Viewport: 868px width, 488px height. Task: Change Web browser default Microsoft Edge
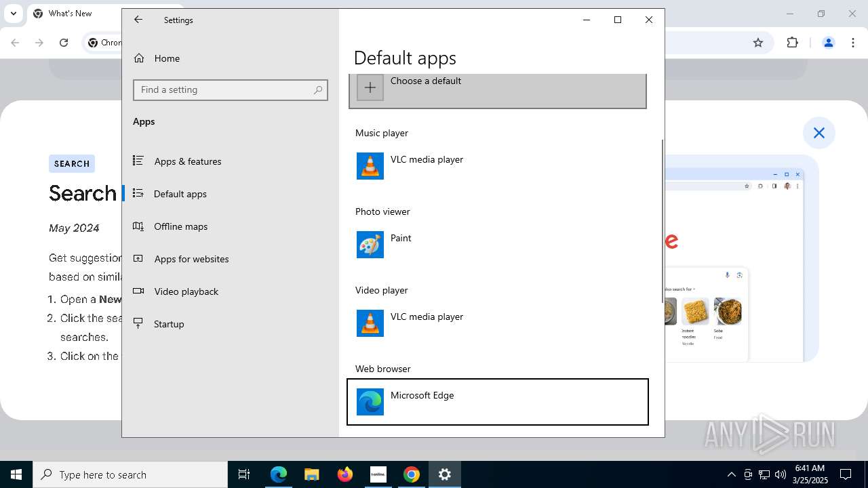tap(498, 402)
